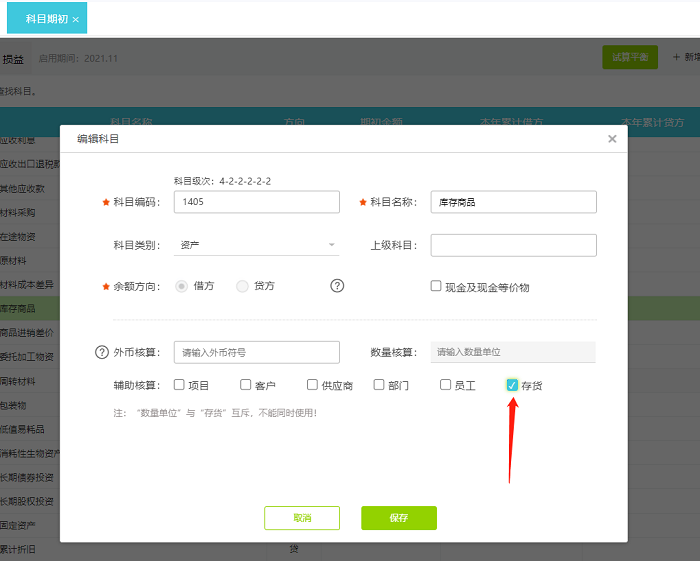700x561 pixels.
Task: Switch to the 科目期初 tab
Action: (46, 19)
